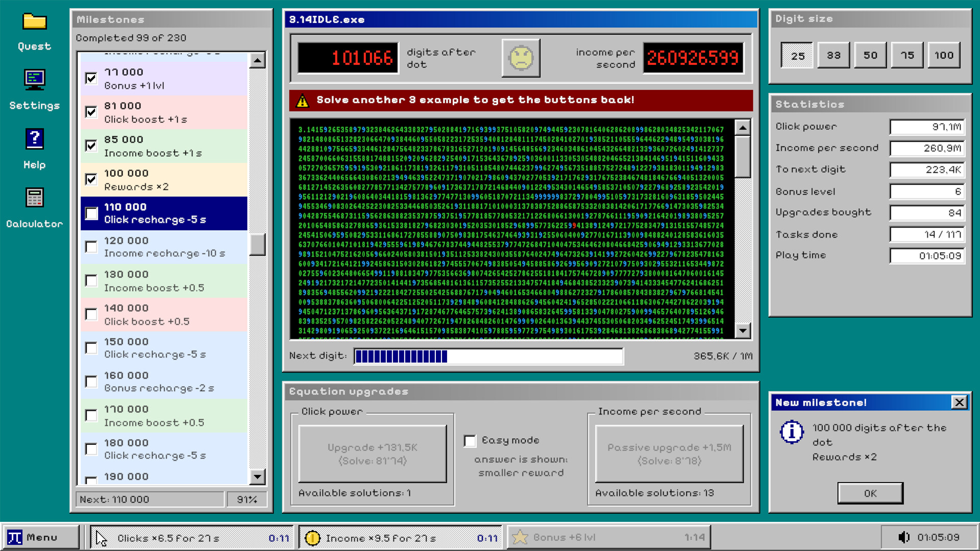Click the warning triangle icon in red banner

pyautogui.click(x=303, y=101)
